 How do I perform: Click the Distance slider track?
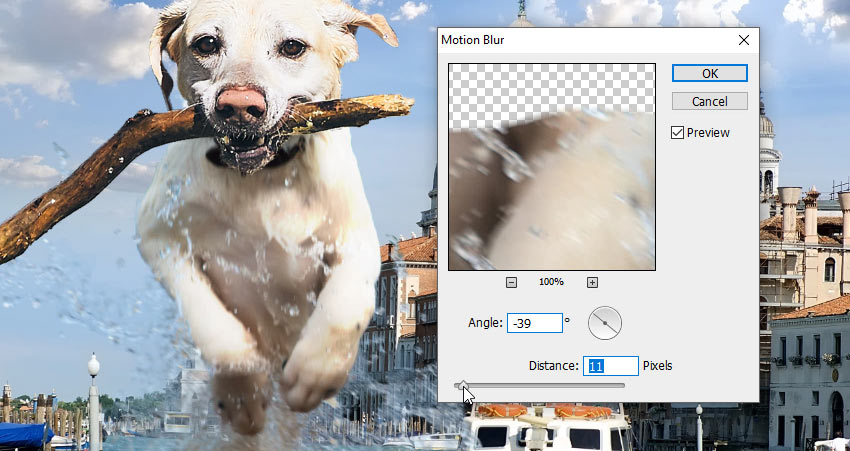539,385
